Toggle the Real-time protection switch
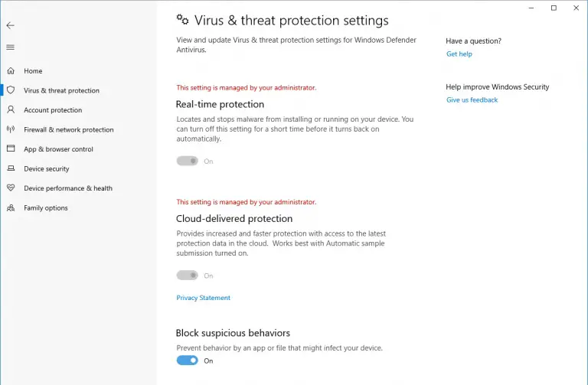The width and height of the screenshot is (588, 385). (188, 161)
